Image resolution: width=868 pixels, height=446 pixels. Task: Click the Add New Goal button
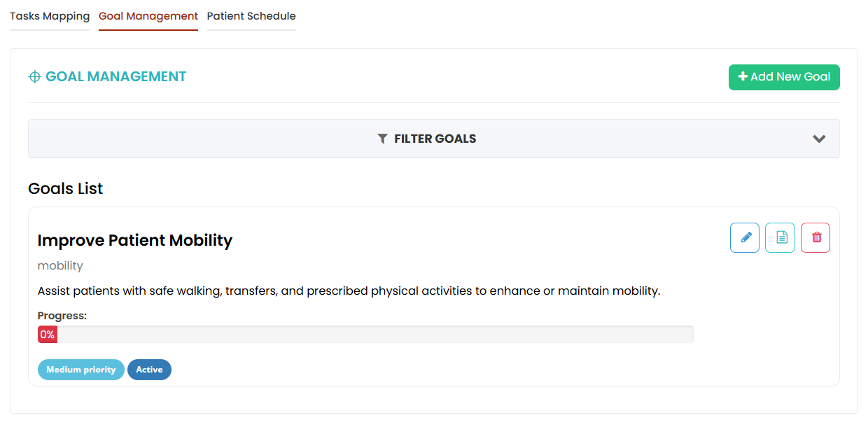click(x=784, y=77)
